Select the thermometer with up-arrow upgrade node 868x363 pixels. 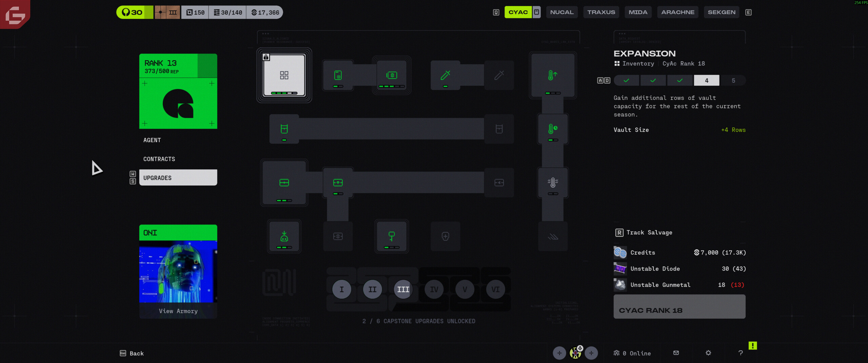pyautogui.click(x=553, y=76)
